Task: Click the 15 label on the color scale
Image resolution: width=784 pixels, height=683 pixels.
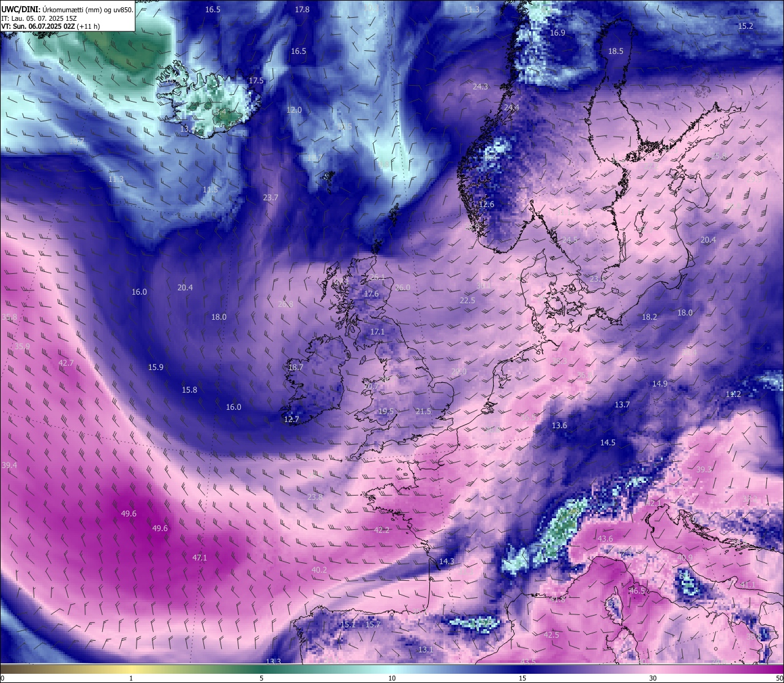Action: point(522,678)
